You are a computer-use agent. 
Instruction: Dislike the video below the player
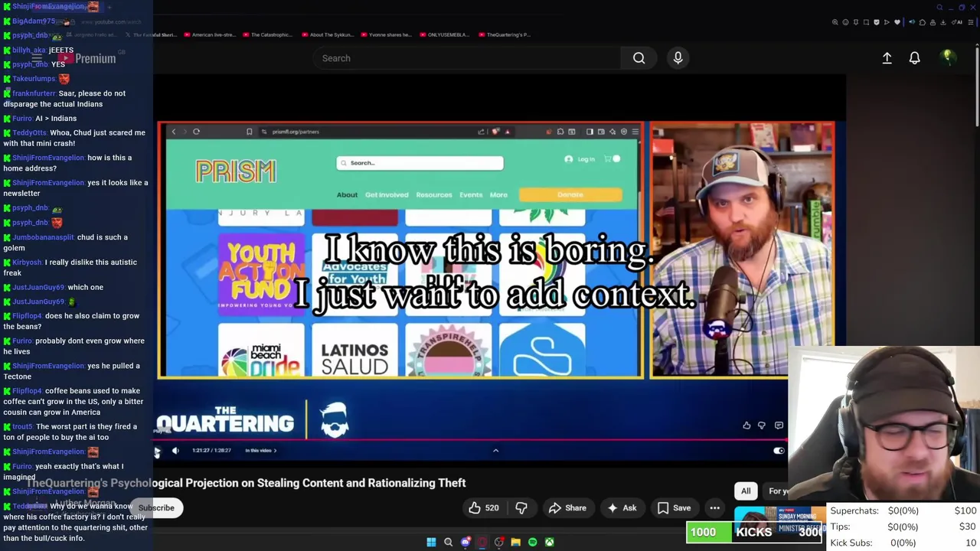tap(521, 508)
